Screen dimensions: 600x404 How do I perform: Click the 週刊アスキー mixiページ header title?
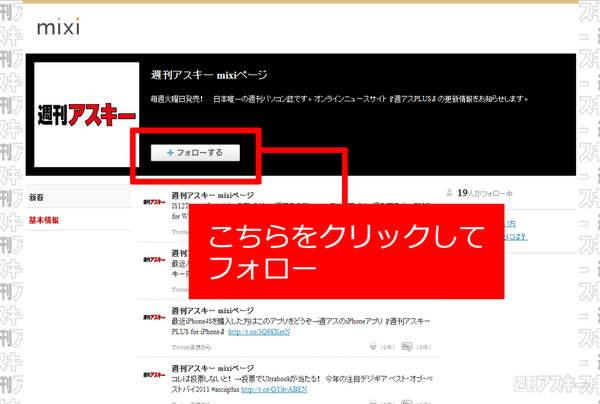(209, 75)
